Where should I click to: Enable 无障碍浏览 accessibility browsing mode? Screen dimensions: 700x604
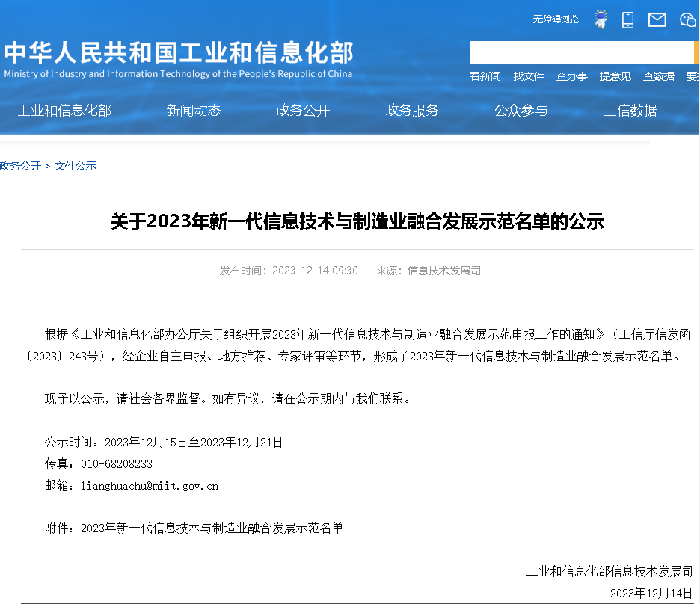point(556,19)
